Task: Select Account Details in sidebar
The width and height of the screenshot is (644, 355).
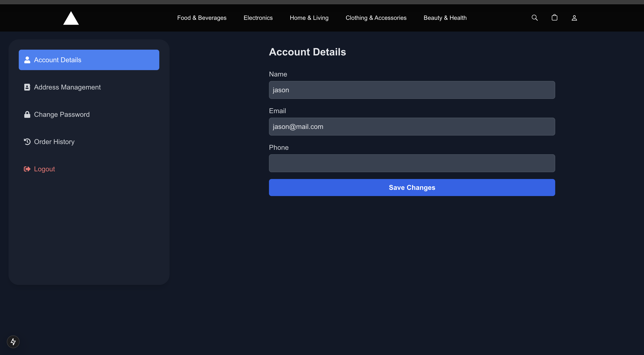Action: tap(89, 60)
